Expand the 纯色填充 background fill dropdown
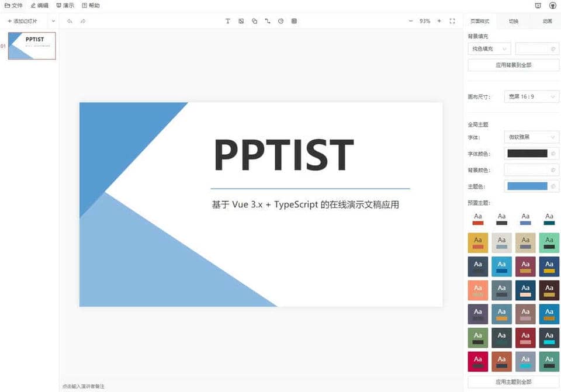The image size is (561, 392). (x=489, y=49)
